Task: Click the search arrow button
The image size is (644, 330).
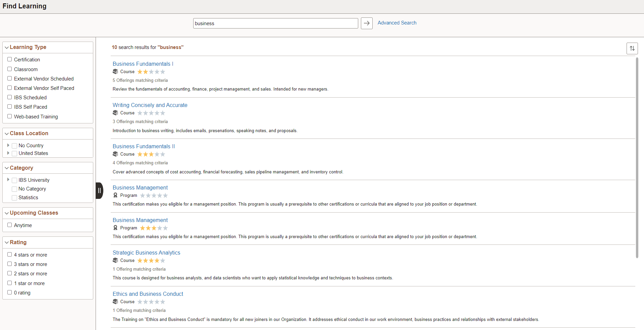Action: pos(367,23)
